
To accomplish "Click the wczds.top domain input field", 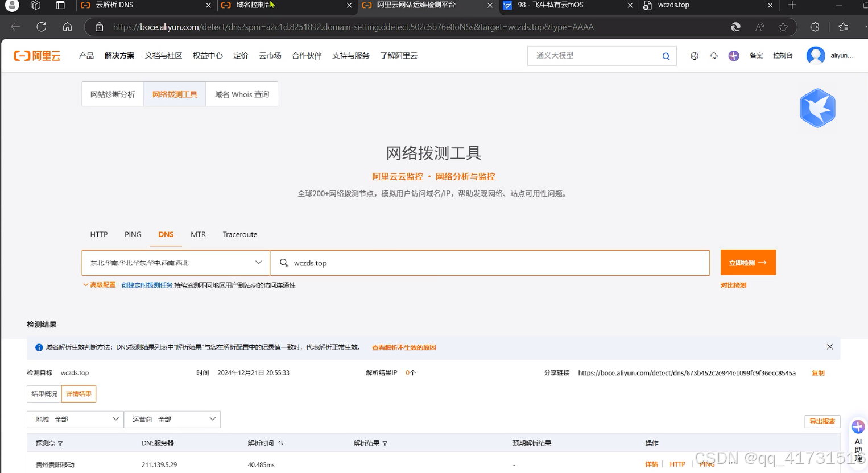I will tap(490, 263).
